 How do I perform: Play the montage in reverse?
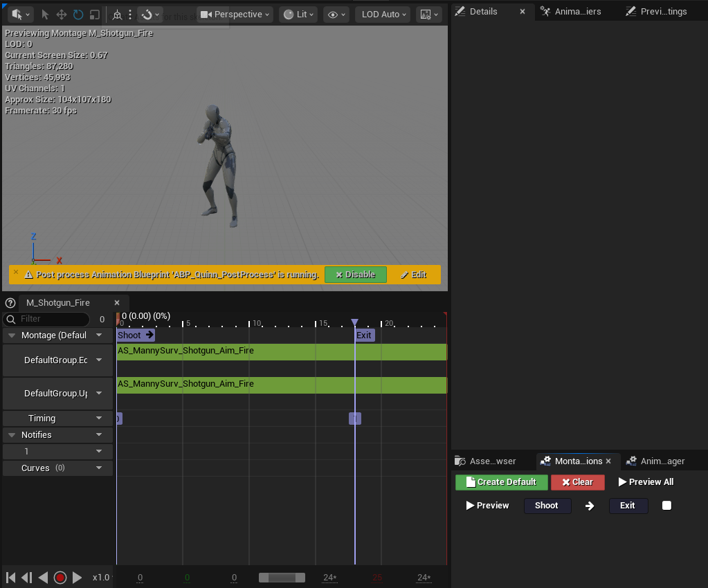click(44, 577)
